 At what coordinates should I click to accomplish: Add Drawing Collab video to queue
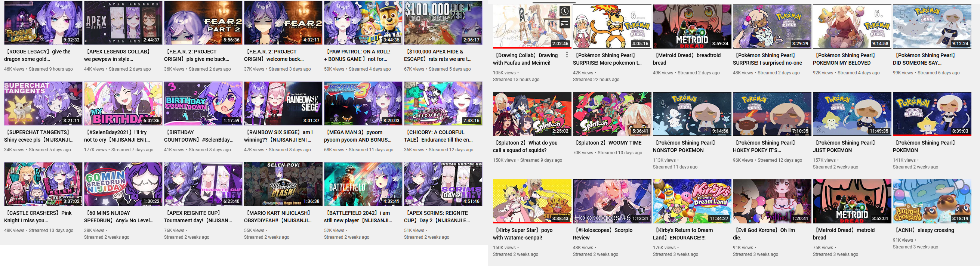[x=564, y=24]
